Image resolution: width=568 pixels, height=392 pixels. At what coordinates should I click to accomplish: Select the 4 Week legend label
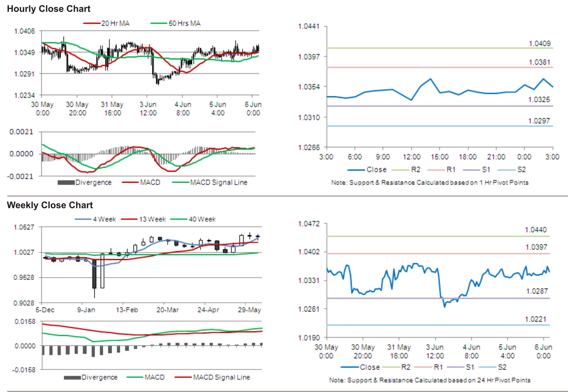pyautogui.click(x=104, y=219)
